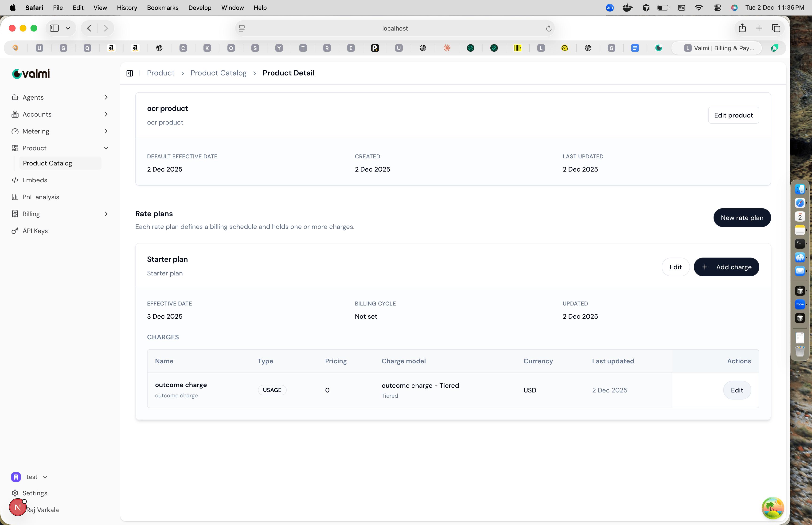Open the black P pinned tab
This screenshot has width=812, height=525.
(x=375, y=48)
